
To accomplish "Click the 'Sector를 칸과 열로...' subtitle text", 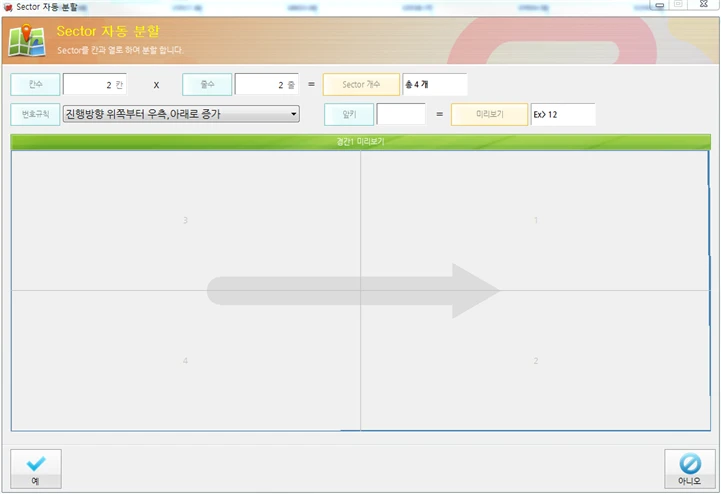I will [120, 50].
